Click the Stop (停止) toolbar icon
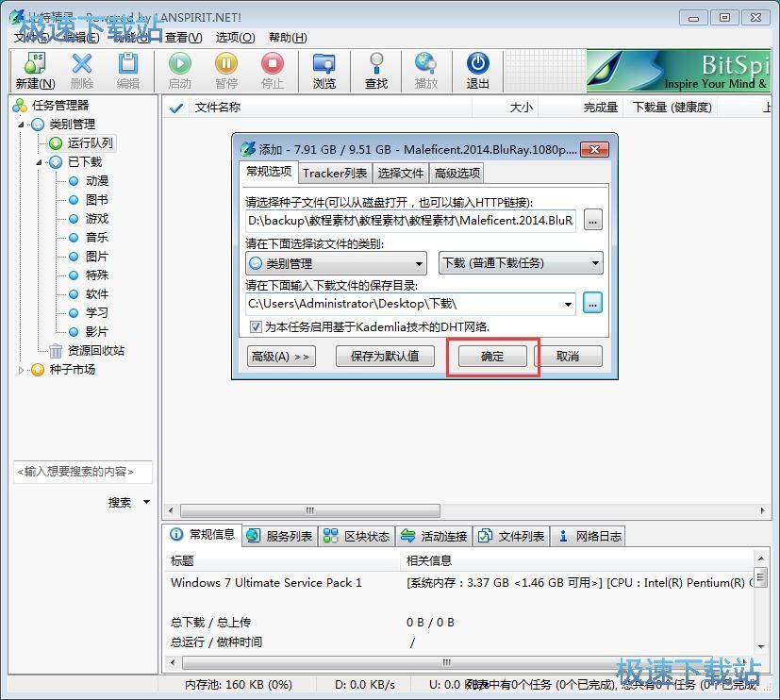This screenshot has height=700, width=780. 273,71
